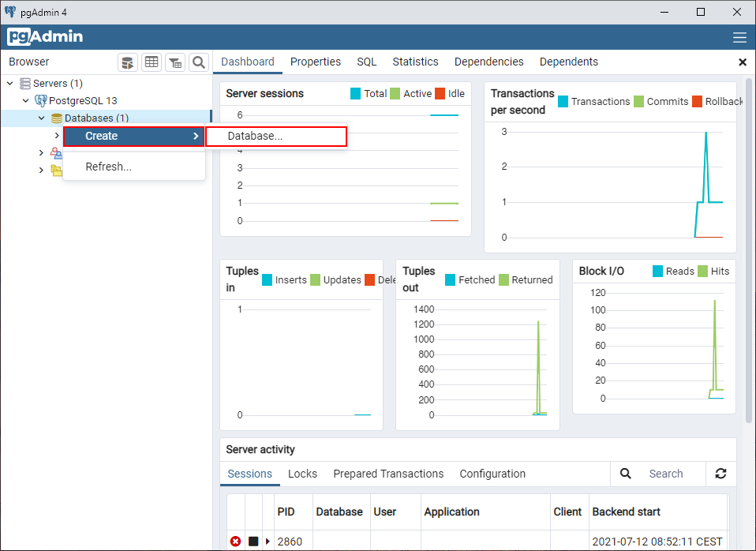Click the view data grid icon in Browser toolbar
756x551 pixels.
151,62
